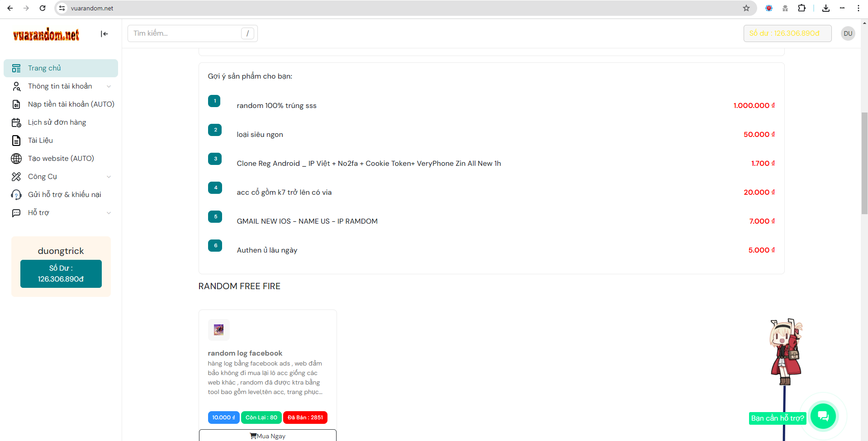Screen dimensions: 868x441
Task: Open Tạo website (AUTO) page
Action: click(x=61, y=159)
